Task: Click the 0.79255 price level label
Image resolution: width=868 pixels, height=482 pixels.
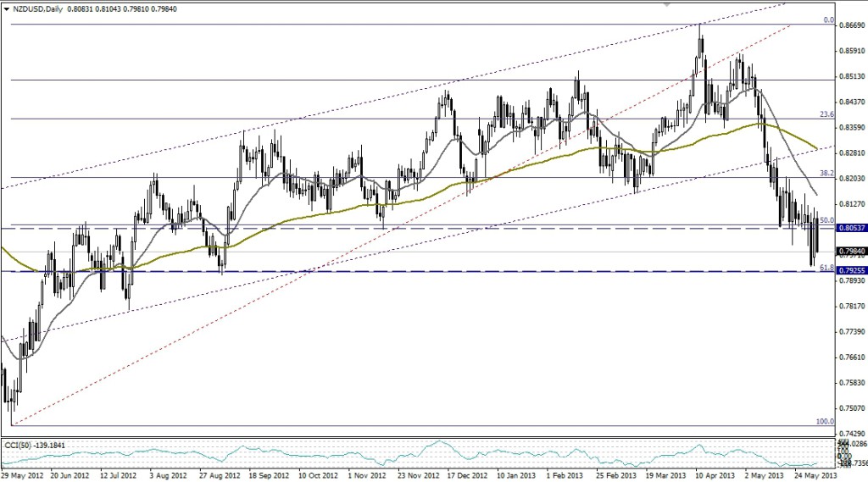Action: coord(850,271)
